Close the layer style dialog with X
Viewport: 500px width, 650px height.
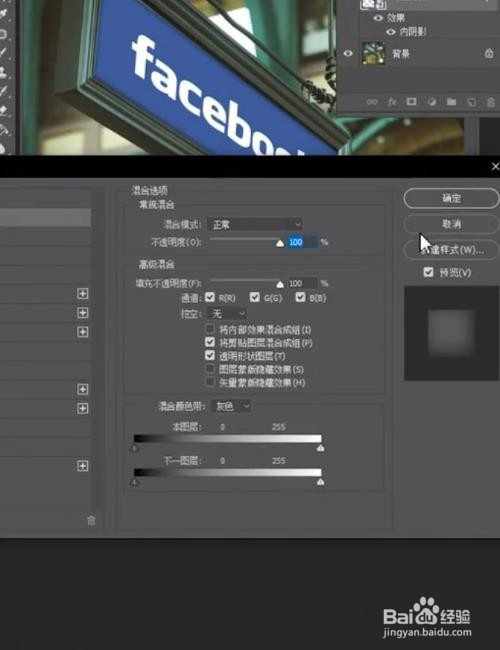pos(495,166)
